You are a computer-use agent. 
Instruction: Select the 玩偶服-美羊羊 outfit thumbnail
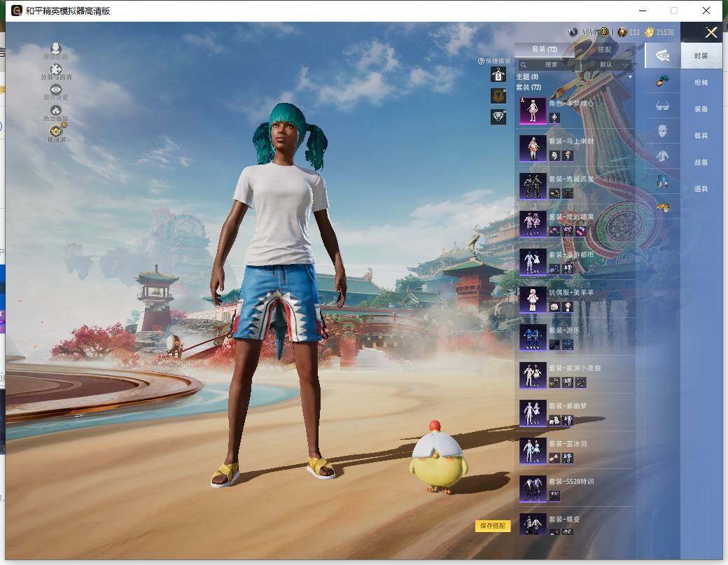coord(533,299)
